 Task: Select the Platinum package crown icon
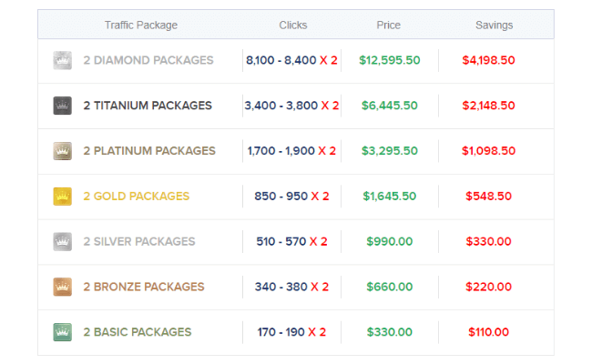pos(62,151)
